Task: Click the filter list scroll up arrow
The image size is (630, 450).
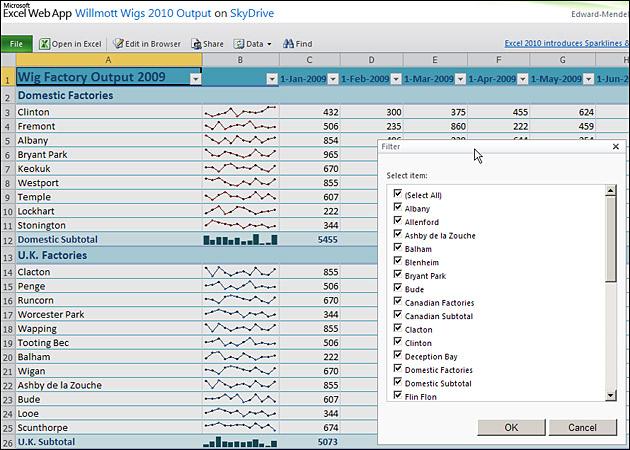Action: [x=611, y=190]
